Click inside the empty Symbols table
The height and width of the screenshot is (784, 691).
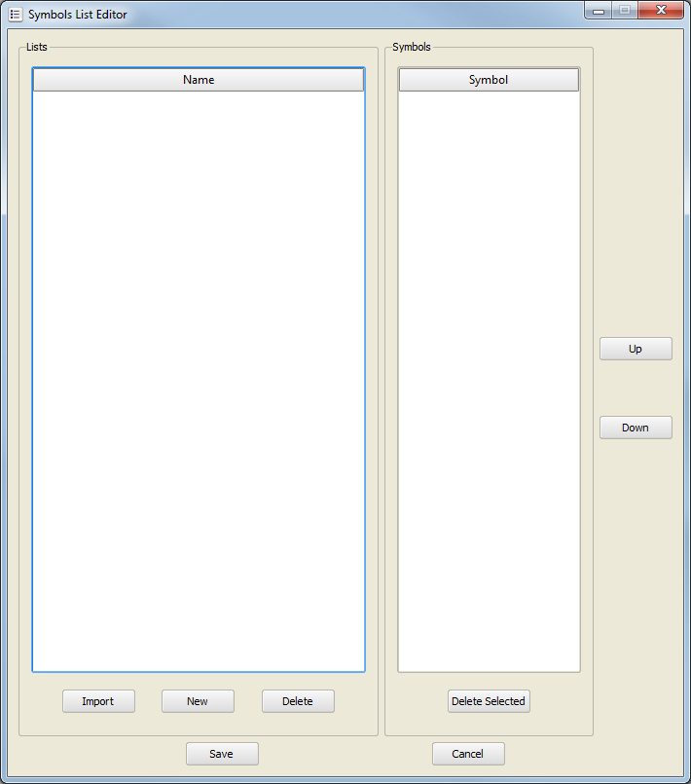coord(489,380)
